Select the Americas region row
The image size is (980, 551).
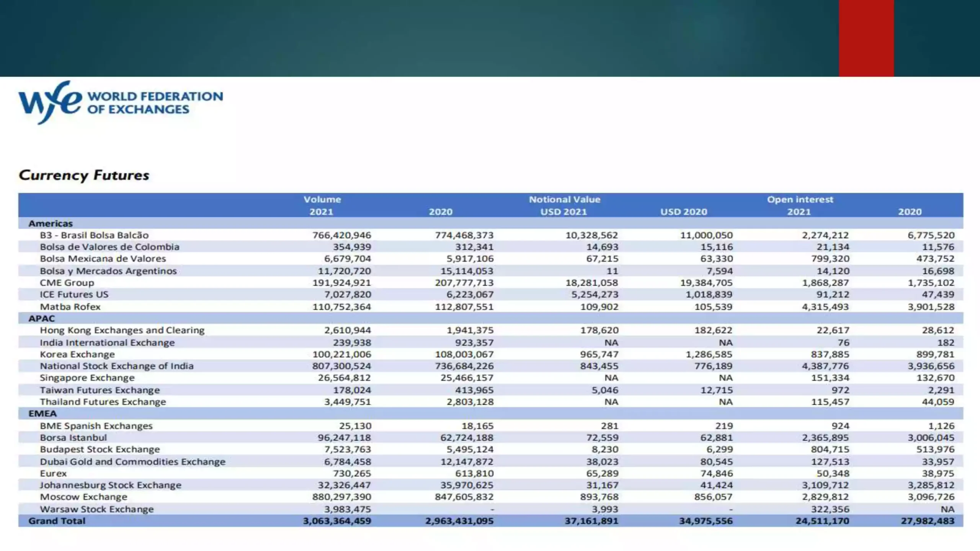(491, 223)
